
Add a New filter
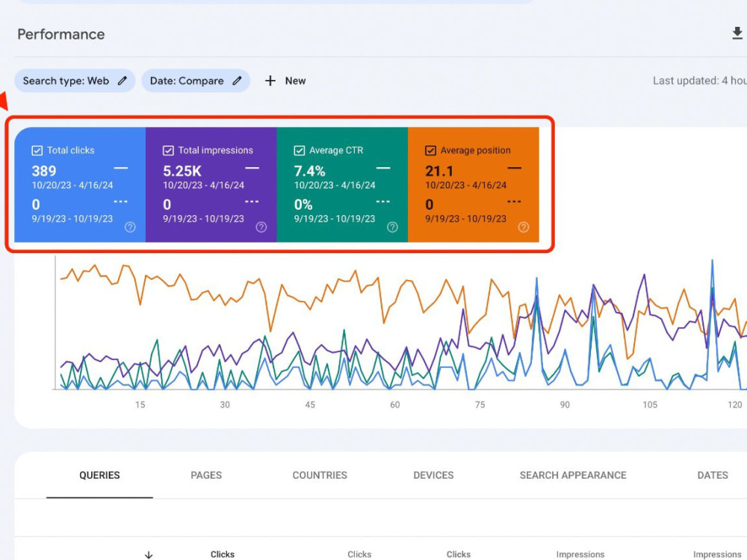[285, 81]
